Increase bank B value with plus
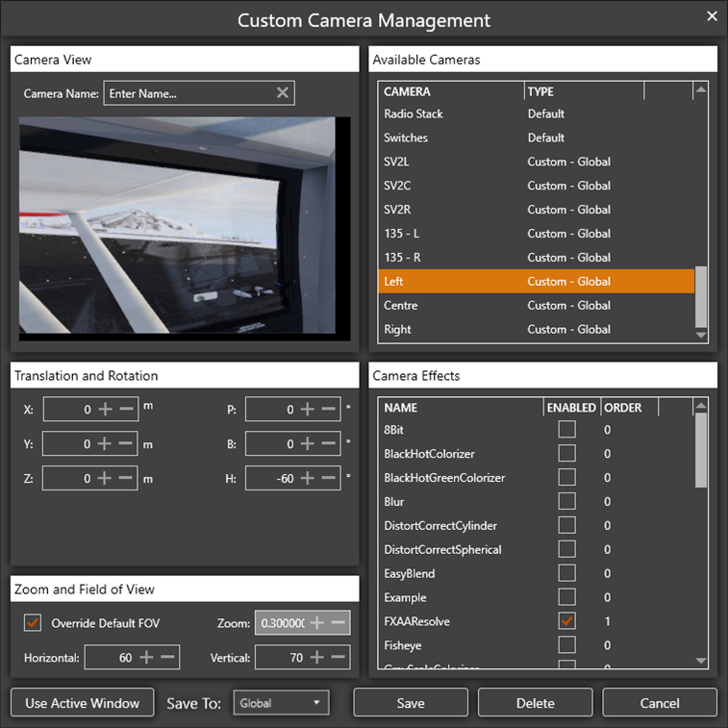The width and height of the screenshot is (728, 728). (x=308, y=444)
